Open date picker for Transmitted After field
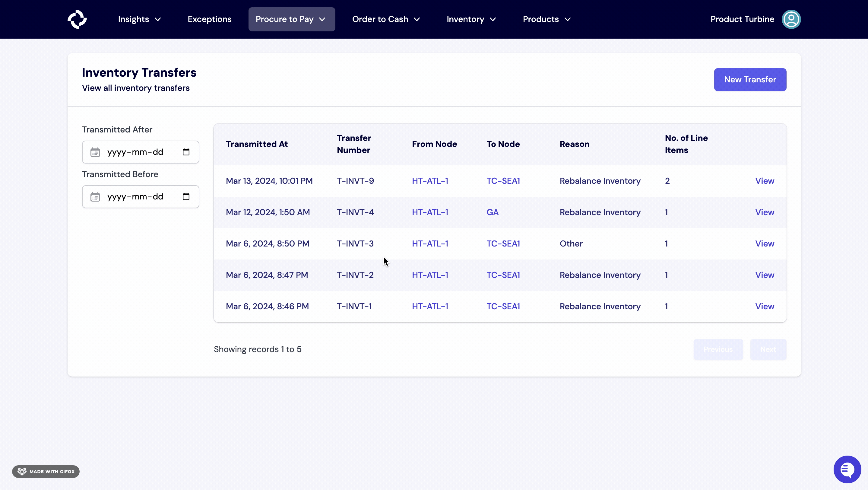 pyautogui.click(x=186, y=152)
